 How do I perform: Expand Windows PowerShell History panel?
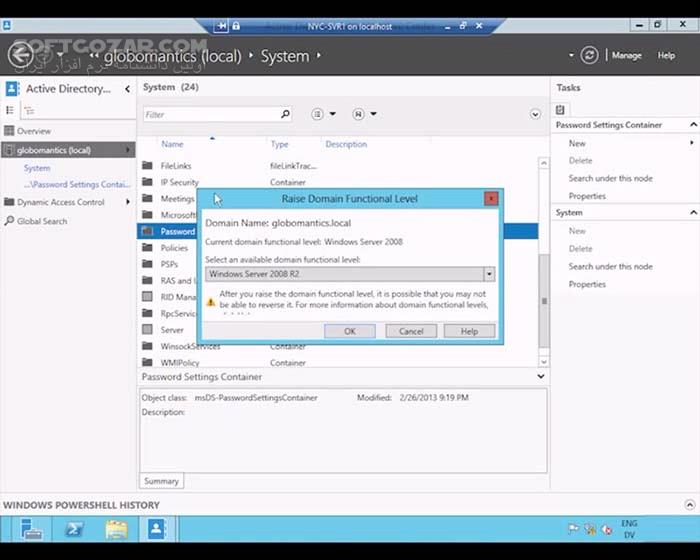click(x=690, y=505)
